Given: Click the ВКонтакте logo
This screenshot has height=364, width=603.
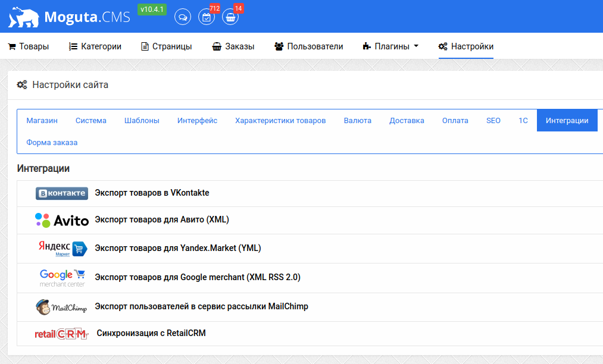Looking at the screenshot, I should coord(62,193).
